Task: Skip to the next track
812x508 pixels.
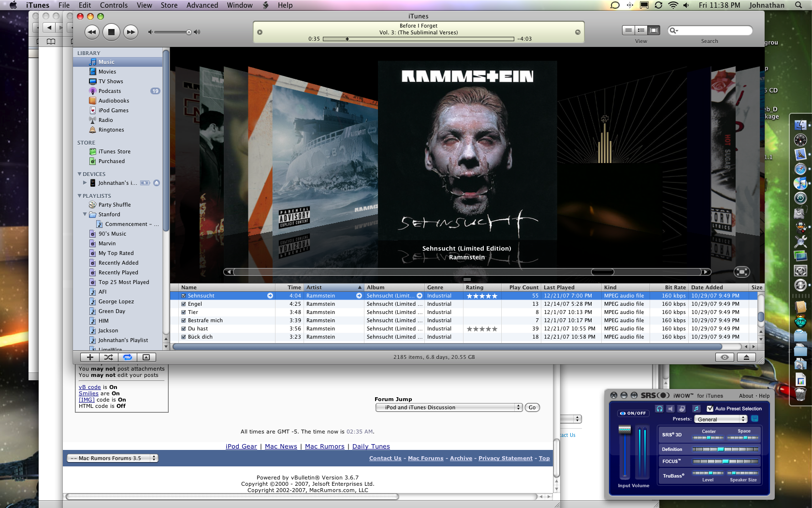Action: pyautogui.click(x=130, y=32)
